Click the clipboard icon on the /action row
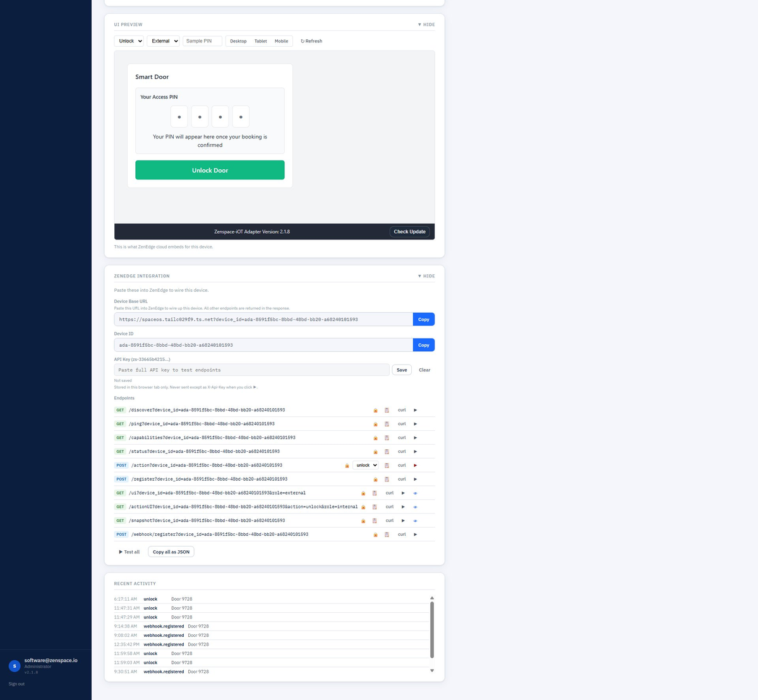758x700 pixels. [x=387, y=466]
